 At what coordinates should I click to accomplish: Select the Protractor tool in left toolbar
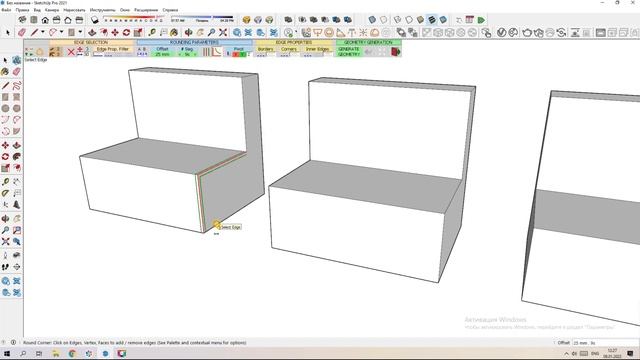click(5, 193)
